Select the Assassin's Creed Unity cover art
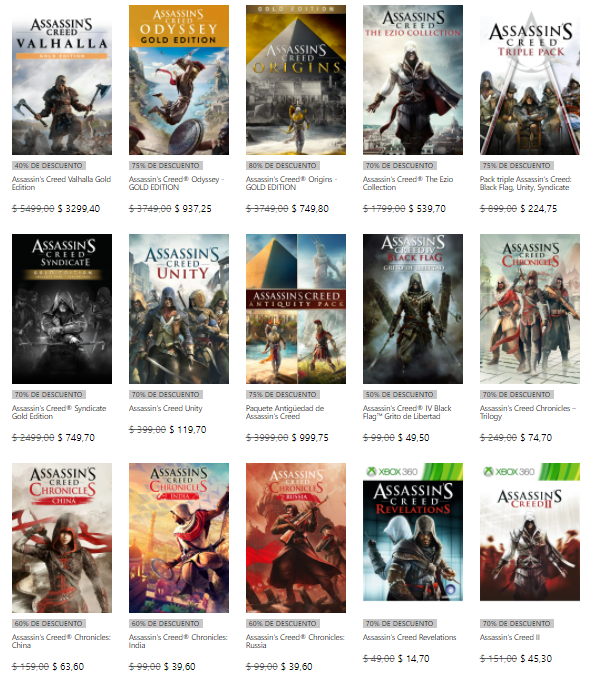 179,309
